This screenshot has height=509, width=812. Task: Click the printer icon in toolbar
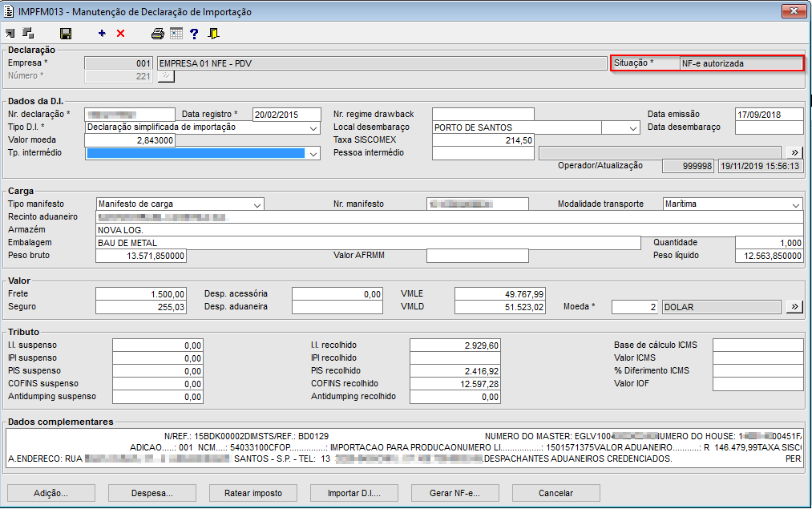pos(158,34)
